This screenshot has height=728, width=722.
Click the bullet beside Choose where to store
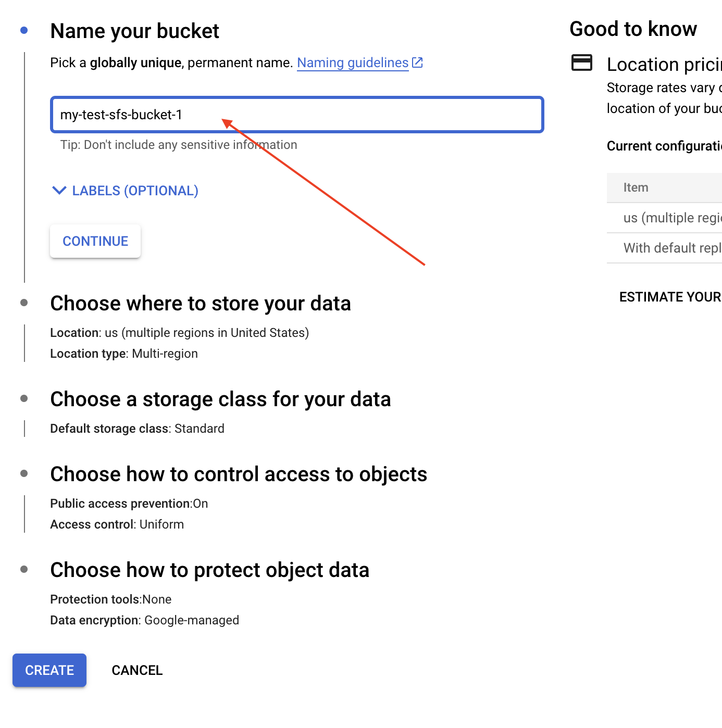pyautogui.click(x=24, y=303)
